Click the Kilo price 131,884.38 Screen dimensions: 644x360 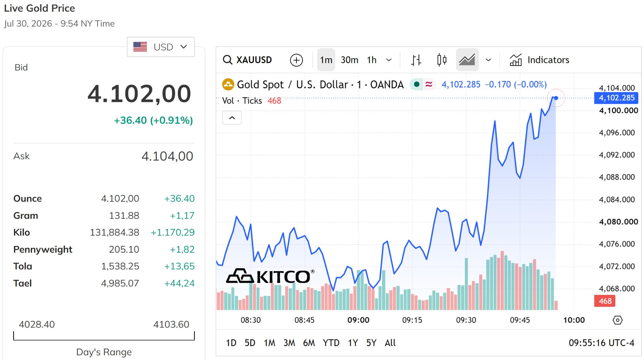click(114, 232)
